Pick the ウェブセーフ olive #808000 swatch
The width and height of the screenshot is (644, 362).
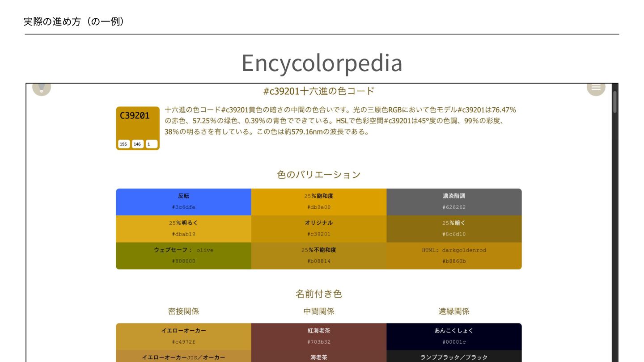tap(183, 256)
